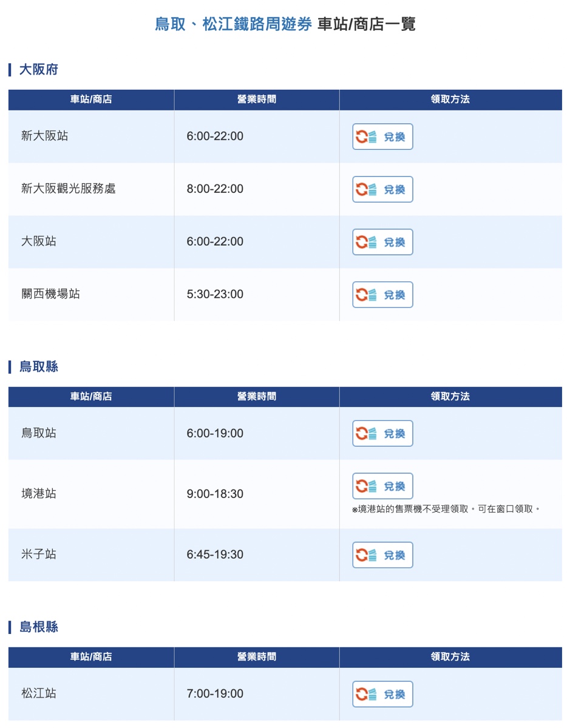The height and width of the screenshot is (728, 567).
Task: Click 車站/商店一覽 in the page title
Action: pyautogui.click(x=366, y=24)
